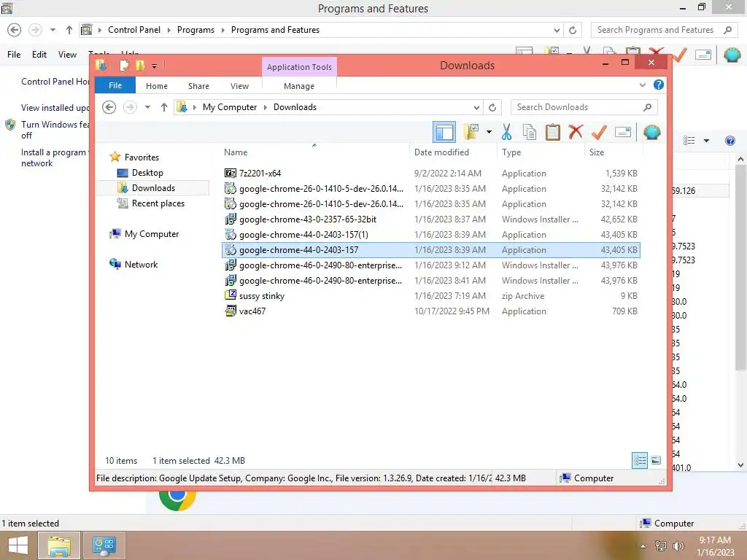Click Favorites heading in navigation pane
Image resolution: width=747 pixels, height=560 pixels.
[x=142, y=157]
